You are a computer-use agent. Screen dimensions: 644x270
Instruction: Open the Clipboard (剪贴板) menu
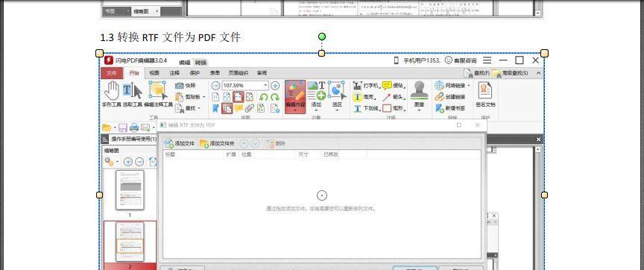(190, 97)
